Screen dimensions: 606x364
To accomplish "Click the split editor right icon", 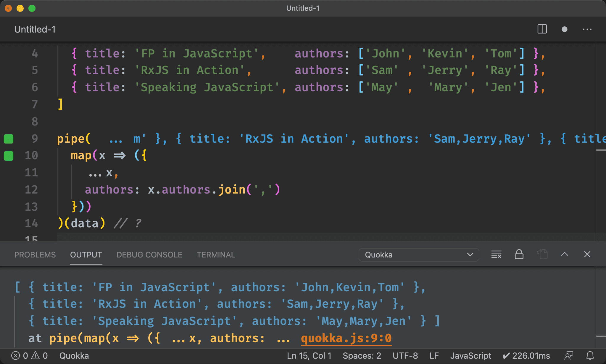I will (x=542, y=29).
